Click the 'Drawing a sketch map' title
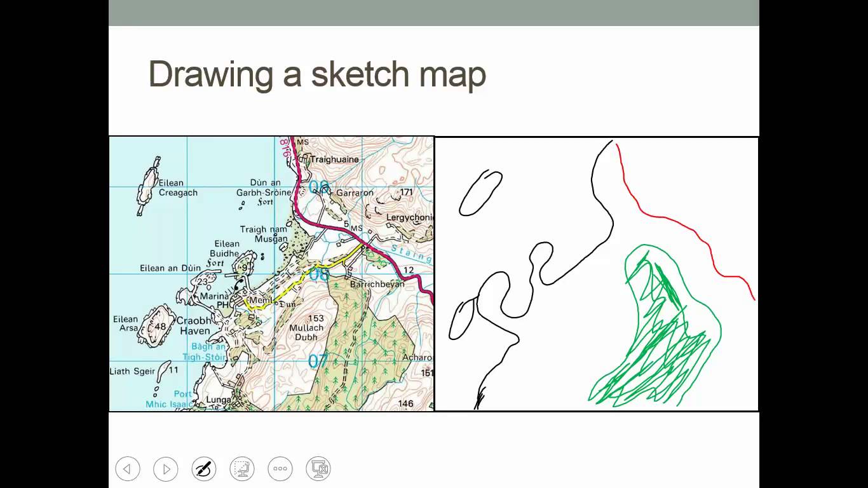 pos(316,74)
